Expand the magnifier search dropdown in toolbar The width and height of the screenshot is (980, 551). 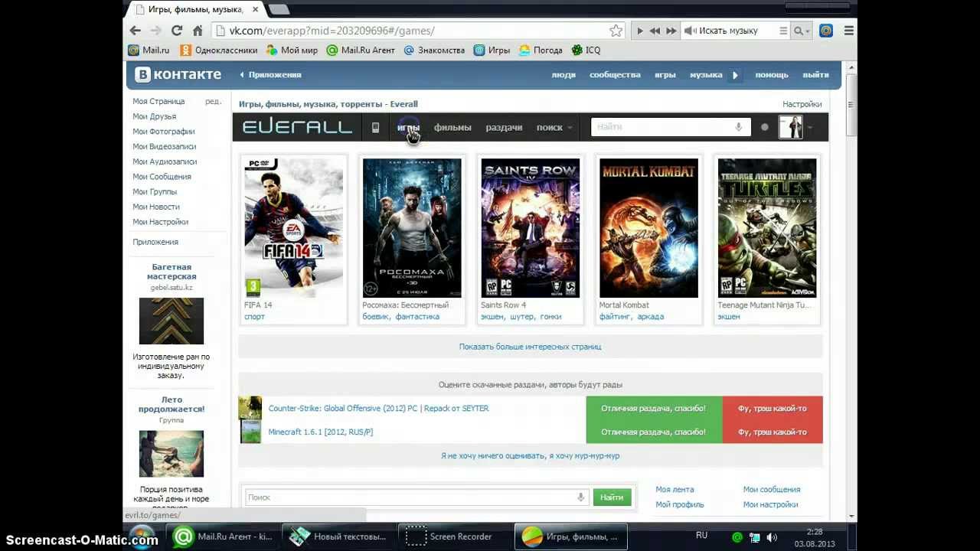(x=802, y=31)
